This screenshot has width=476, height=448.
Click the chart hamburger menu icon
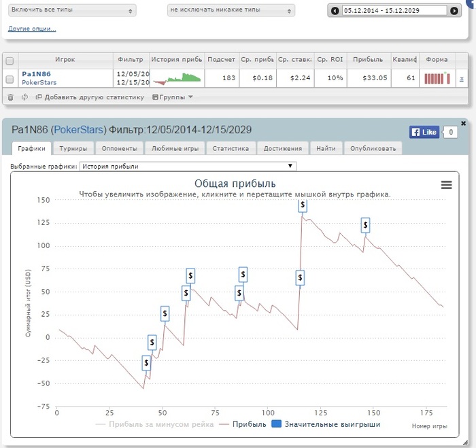point(446,185)
